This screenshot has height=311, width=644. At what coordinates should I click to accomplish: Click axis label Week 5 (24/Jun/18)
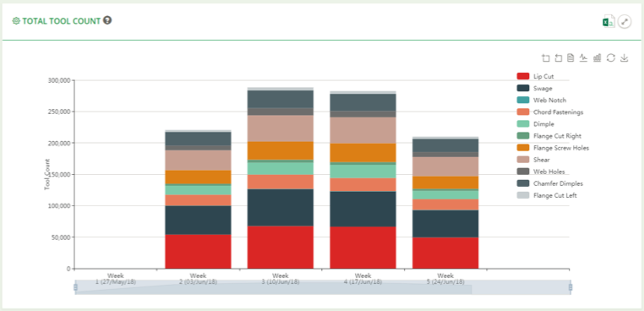(x=445, y=279)
